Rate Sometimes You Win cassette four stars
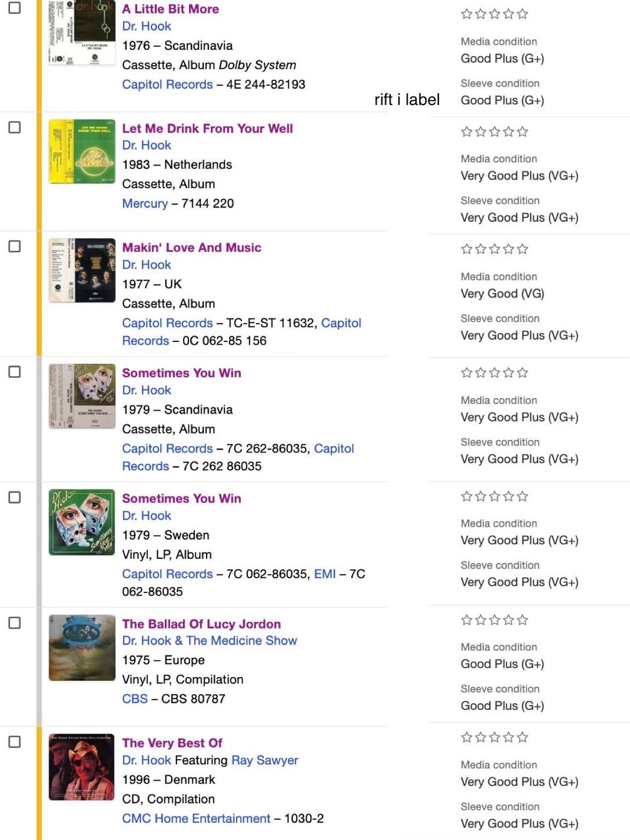This screenshot has height=840, width=630. [x=509, y=372]
